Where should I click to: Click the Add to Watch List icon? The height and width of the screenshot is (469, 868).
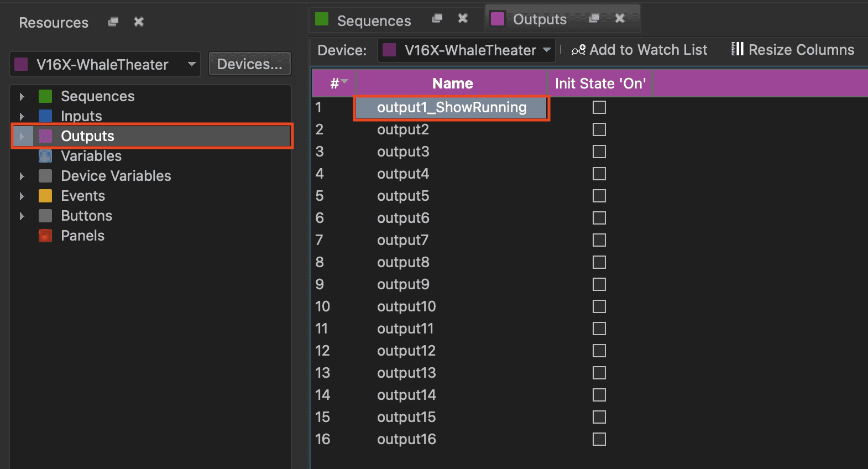578,50
